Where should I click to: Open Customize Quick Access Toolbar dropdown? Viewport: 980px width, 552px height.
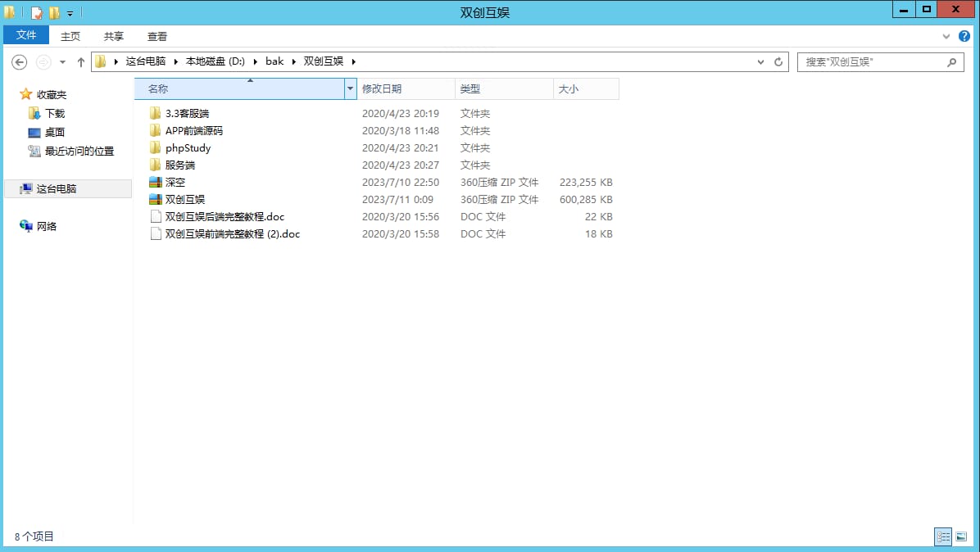70,14
